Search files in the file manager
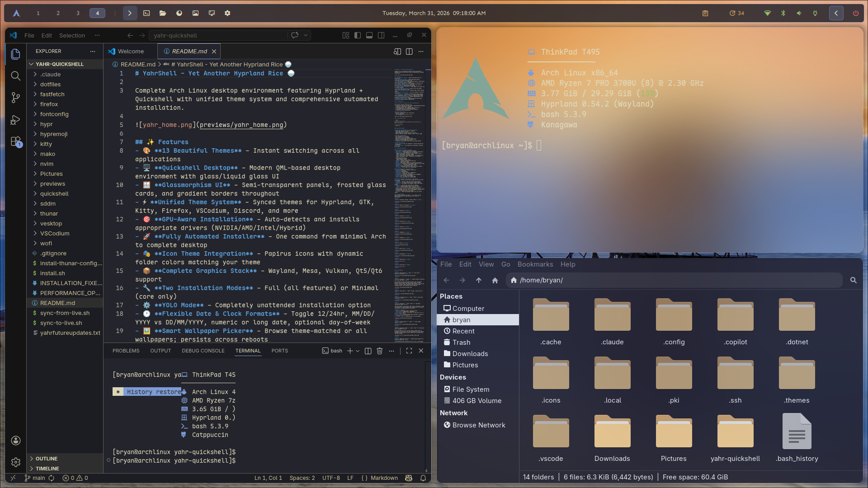Image resolution: width=868 pixels, height=488 pixels. point(854,281)
